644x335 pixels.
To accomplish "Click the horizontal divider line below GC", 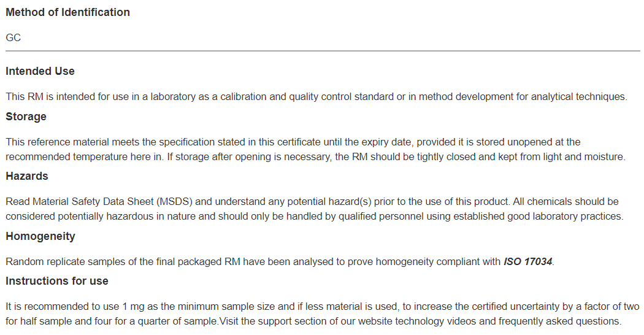I will [323, 51].
